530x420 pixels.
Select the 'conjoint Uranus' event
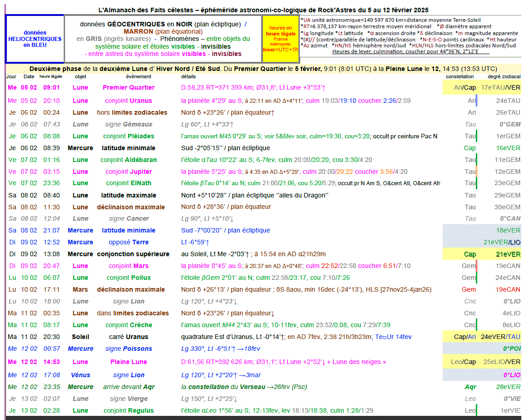point(129,101)
